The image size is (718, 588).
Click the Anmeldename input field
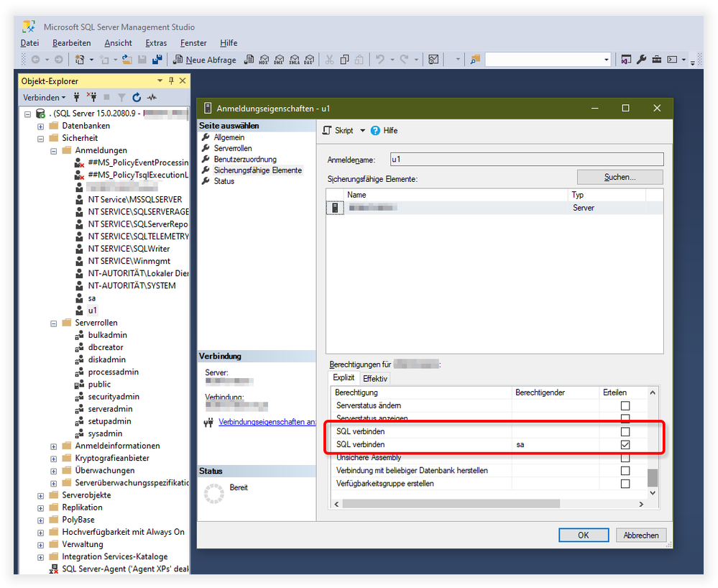tap(527, 160)
